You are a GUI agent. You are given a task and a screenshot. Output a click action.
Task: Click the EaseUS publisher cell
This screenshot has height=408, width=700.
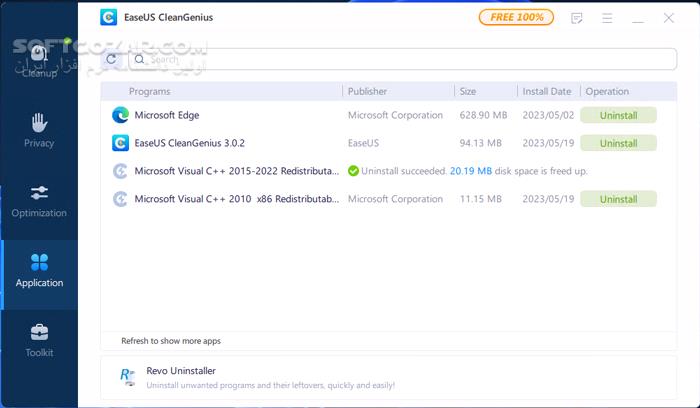point(363,143)
